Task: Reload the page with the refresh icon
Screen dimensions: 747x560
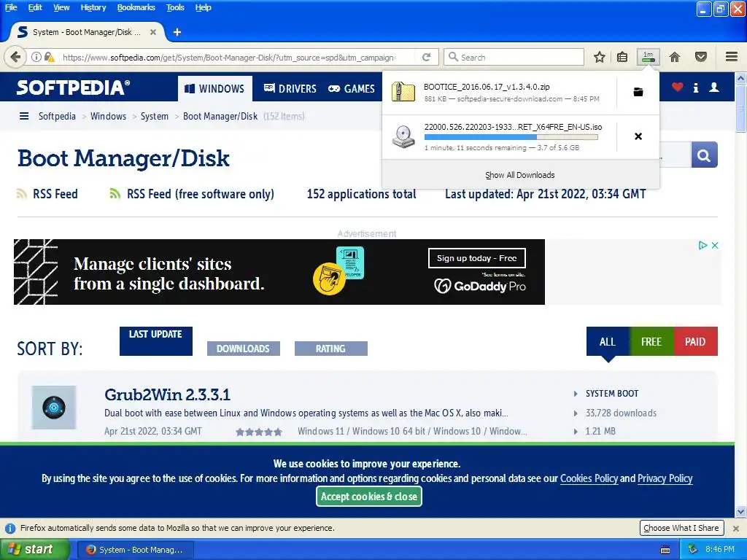Action: point(426,57)
